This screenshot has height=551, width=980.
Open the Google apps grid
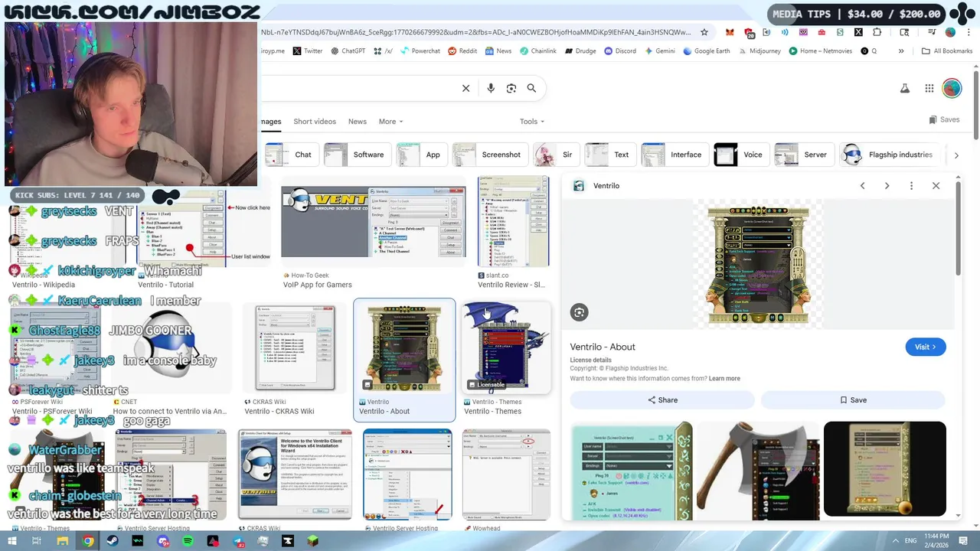click(929, 88)
